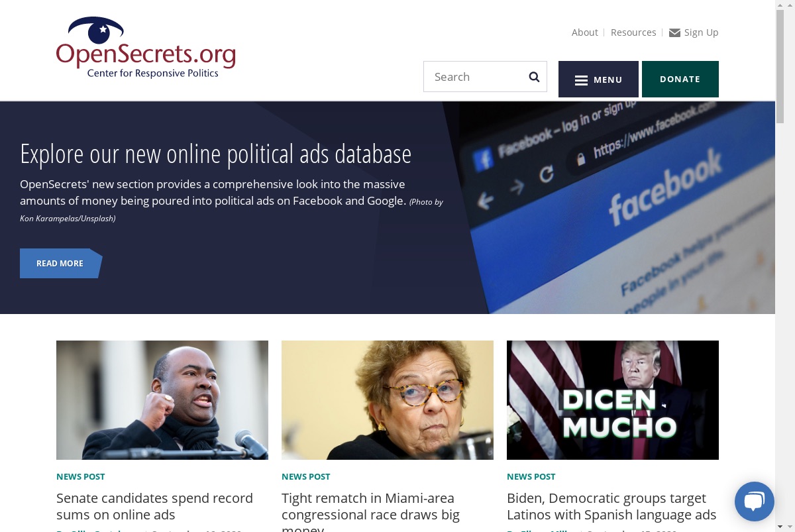Open the Resources link
The width and height of the screenshot is (795, 532).
click(x=633, y=32)
